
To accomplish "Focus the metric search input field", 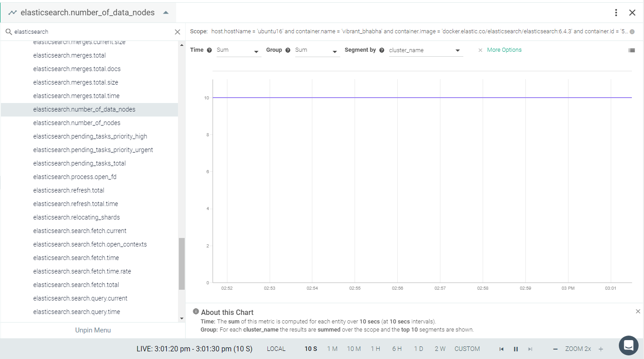I will (x=92, y=32).
